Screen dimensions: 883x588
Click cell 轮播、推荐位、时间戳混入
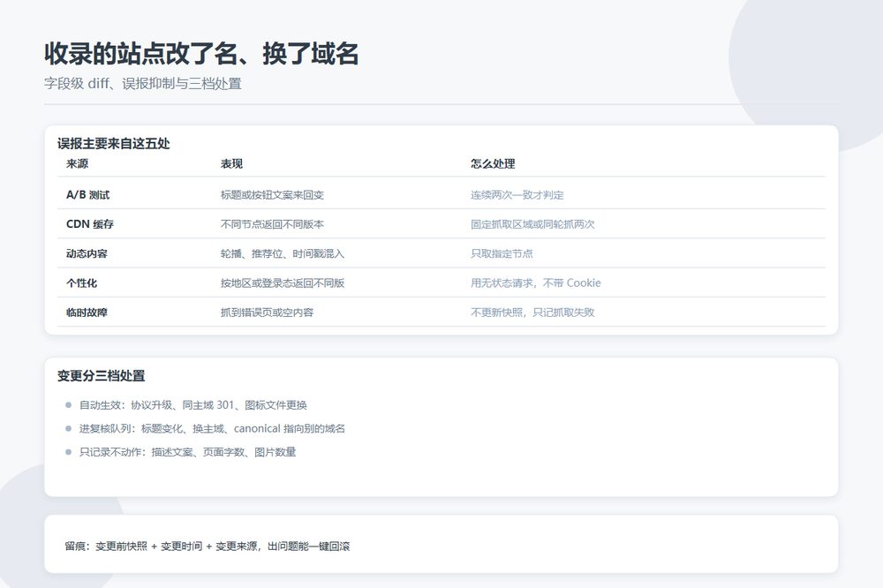(x=283, y=253)
